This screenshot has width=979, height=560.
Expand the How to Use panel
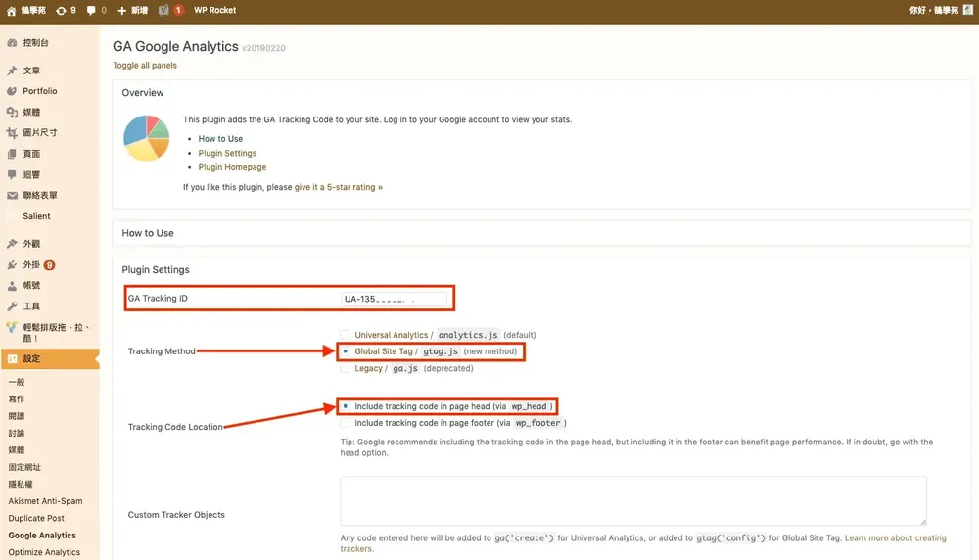[x=541, y=233]
